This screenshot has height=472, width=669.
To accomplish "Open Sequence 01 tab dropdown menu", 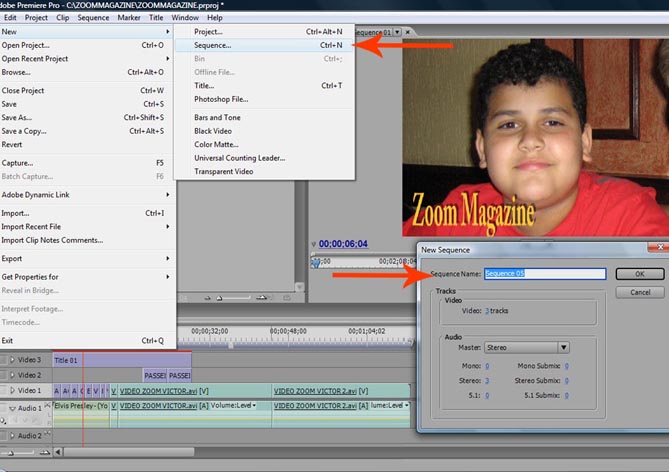I will tap(399, 32).
